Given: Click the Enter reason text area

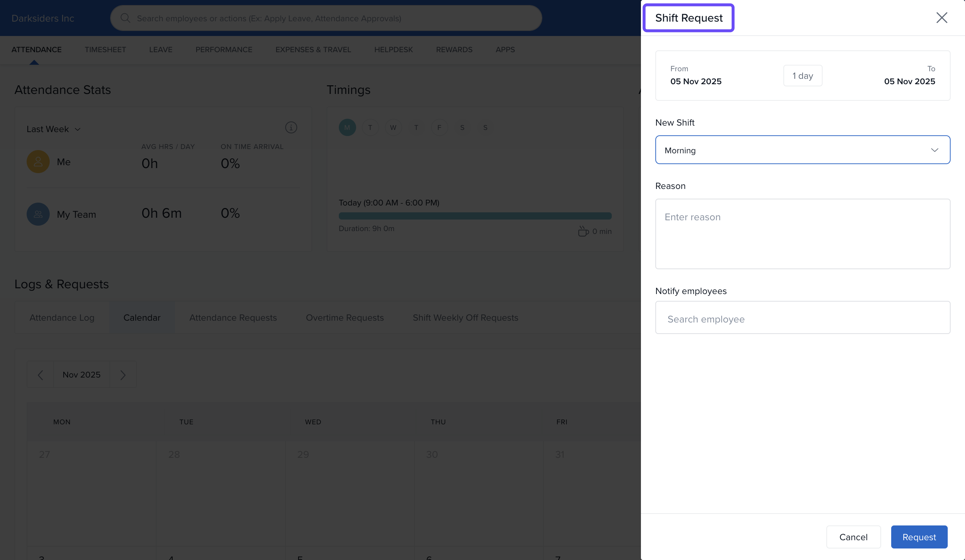Looking at the screenshot, I should (x=802, y=234).
